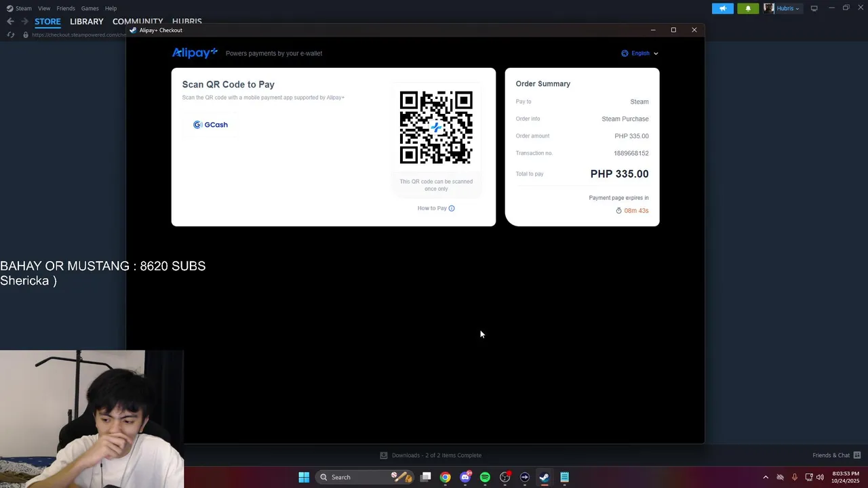Viewport: 868px width, 488px height.
Task: Click the microphone tray icon
Action: [794, 477]
